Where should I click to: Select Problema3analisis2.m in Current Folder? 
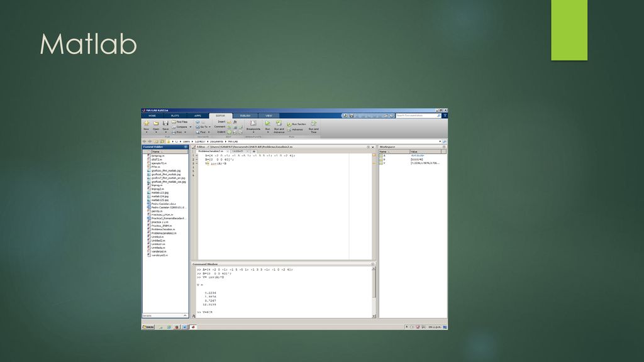click(164, 233)
